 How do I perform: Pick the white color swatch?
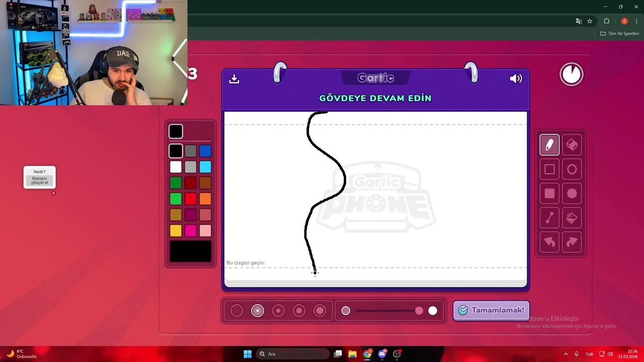tap(176, 167)
